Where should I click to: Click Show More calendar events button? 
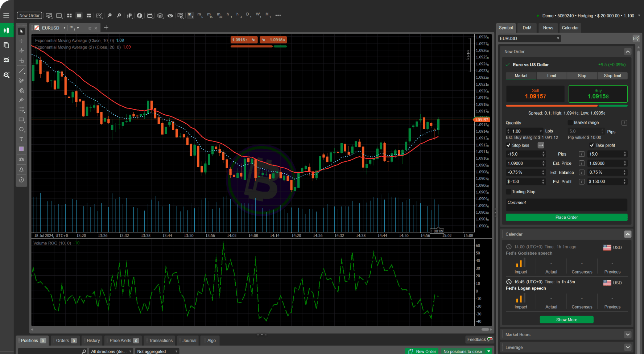tap(566, 320)
